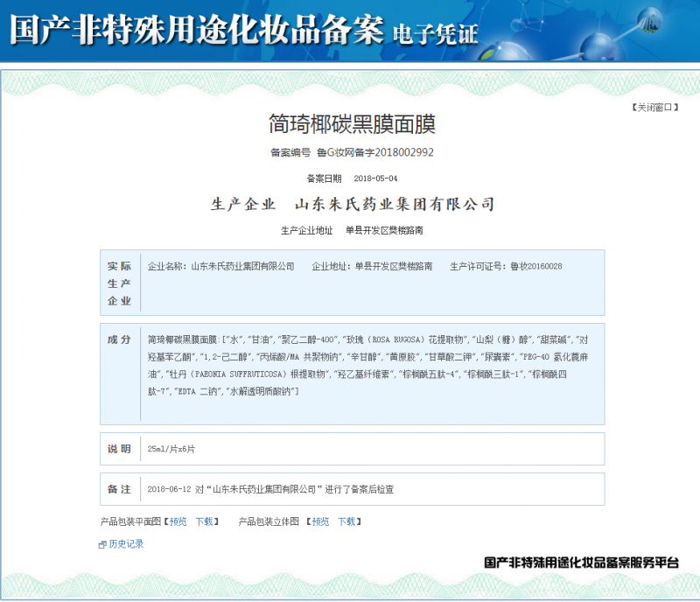Click the 说明 section label
The height and width of the screenshot is (602, 700).
point(119,449)
